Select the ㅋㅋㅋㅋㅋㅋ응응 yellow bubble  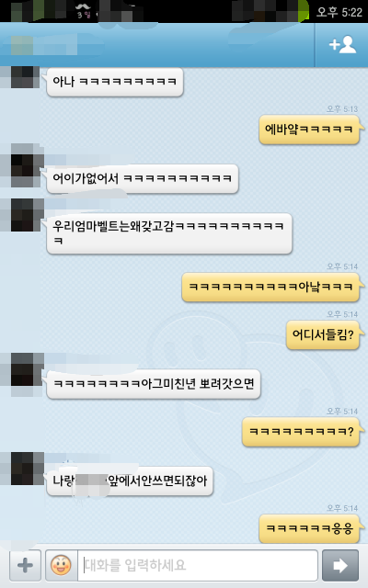pyautogui.click(x=310, y=529)
